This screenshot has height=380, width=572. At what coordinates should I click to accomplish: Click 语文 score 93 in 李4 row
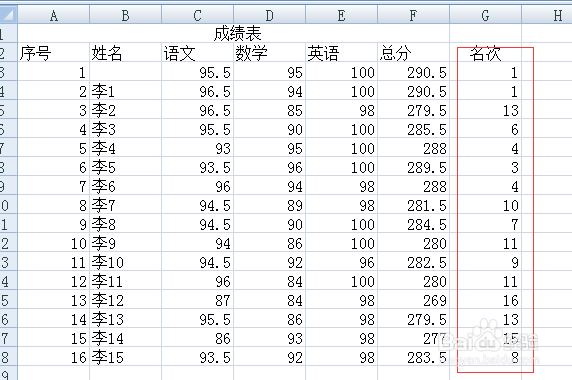click(197, 148)
